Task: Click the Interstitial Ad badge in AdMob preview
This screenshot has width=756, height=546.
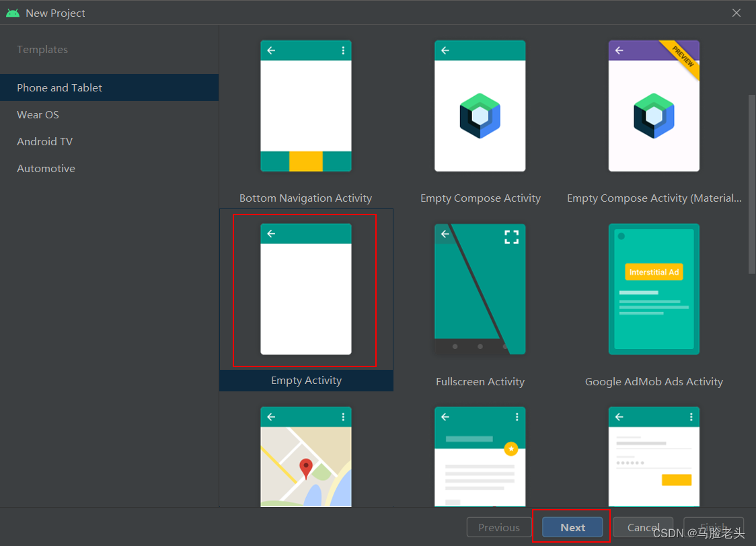Action: pyautogui.click(x=654, y=272)
